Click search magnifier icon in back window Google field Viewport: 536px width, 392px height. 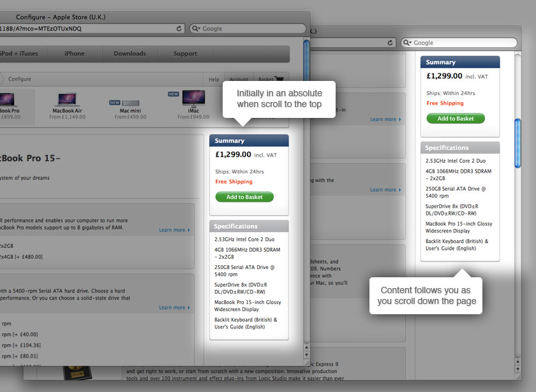point(407,43)
